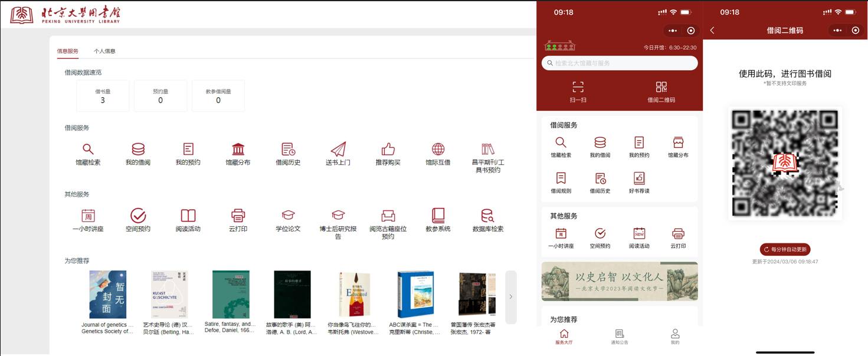Open 教参系统 book icon

coord(438,216)
